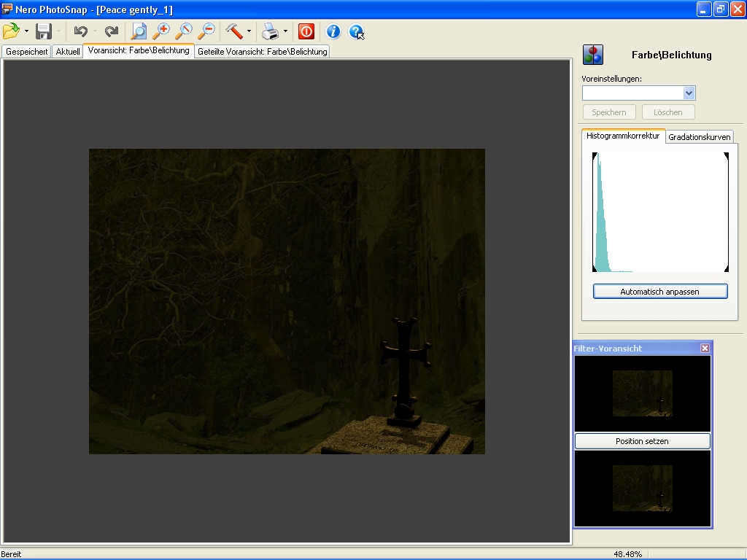Close the Filter-Voransicht panel
The height and width of the screenshot is (560, 747).
pos(705,348)
